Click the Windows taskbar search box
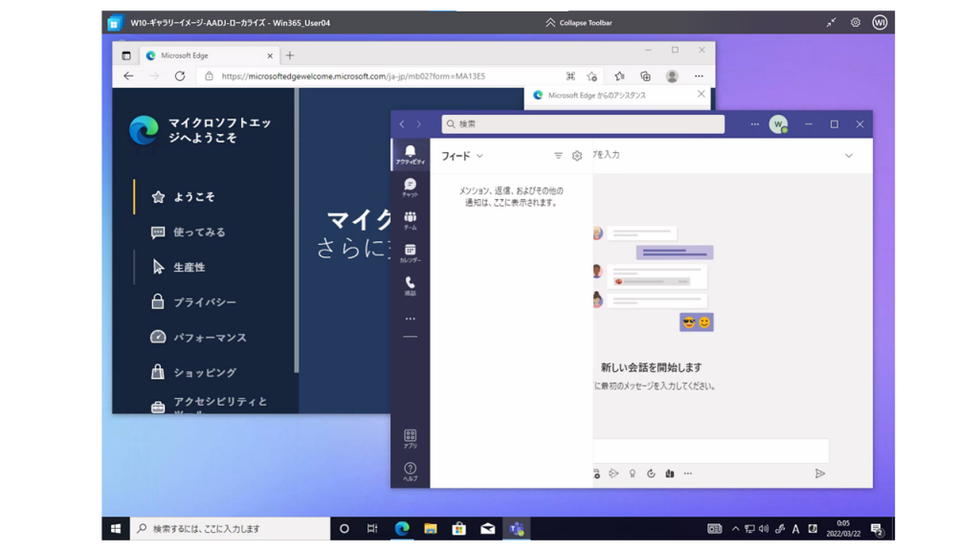This screenshot has width=980, height=551. point(230,528)
